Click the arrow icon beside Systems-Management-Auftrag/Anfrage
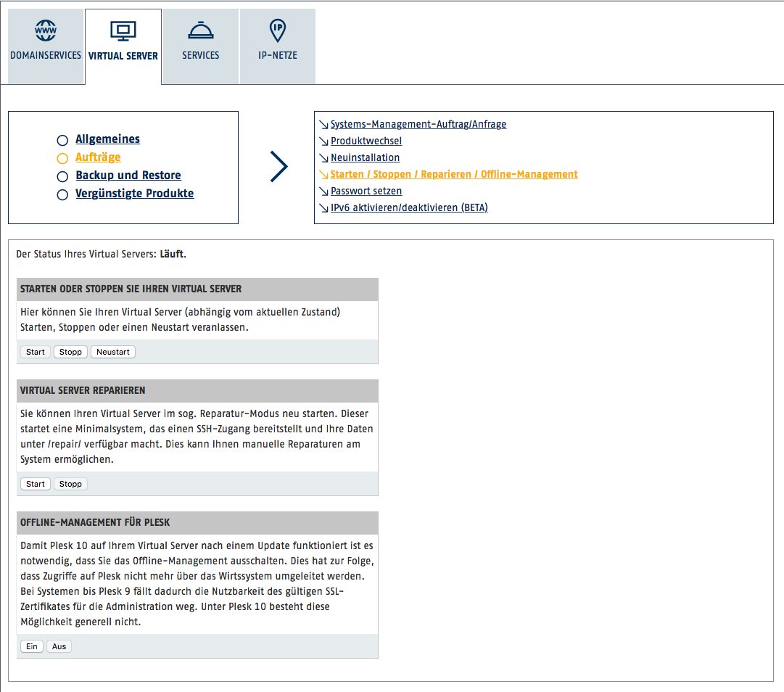 [x=324, y=125]
